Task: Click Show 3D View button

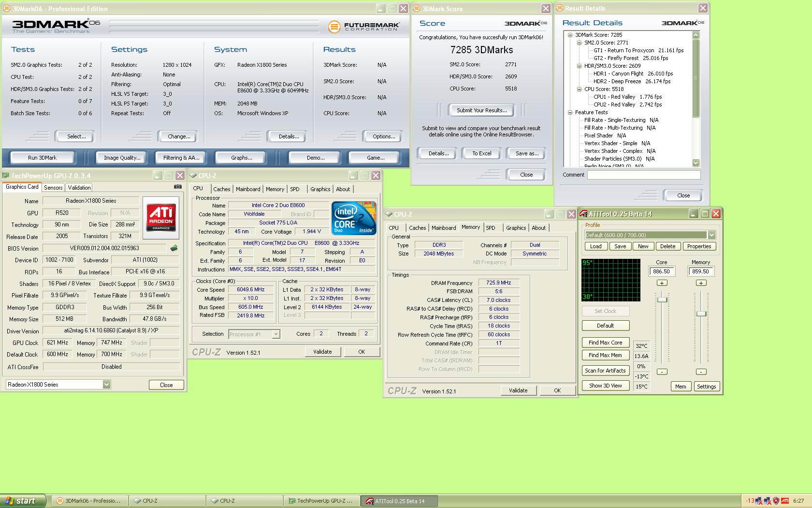Action: (606, 386)
